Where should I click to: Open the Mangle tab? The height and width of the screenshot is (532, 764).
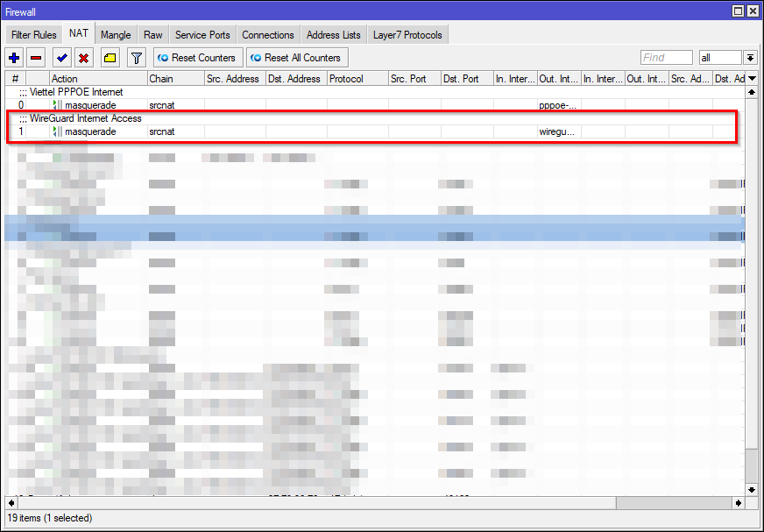tap(116, 35)
